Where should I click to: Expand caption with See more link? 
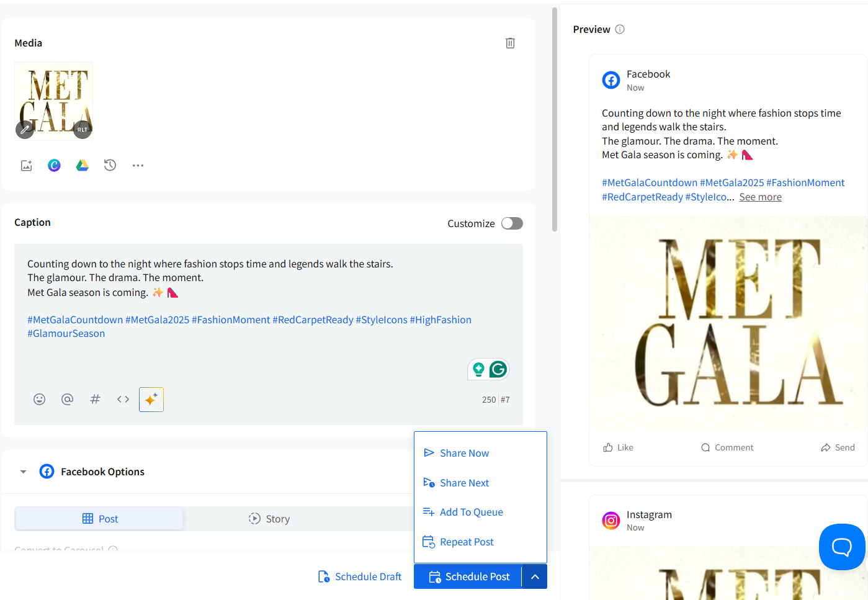[x=760, y=197]
